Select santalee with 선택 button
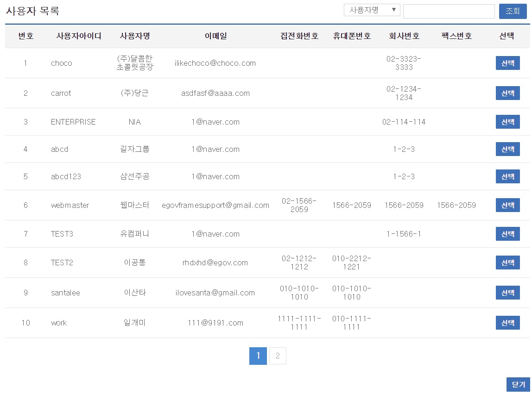The width and height of the screenshot is (532, 394). pos(507,293)
